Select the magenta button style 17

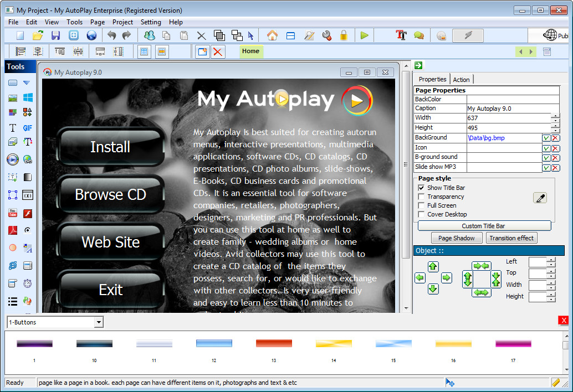point(513,343)
